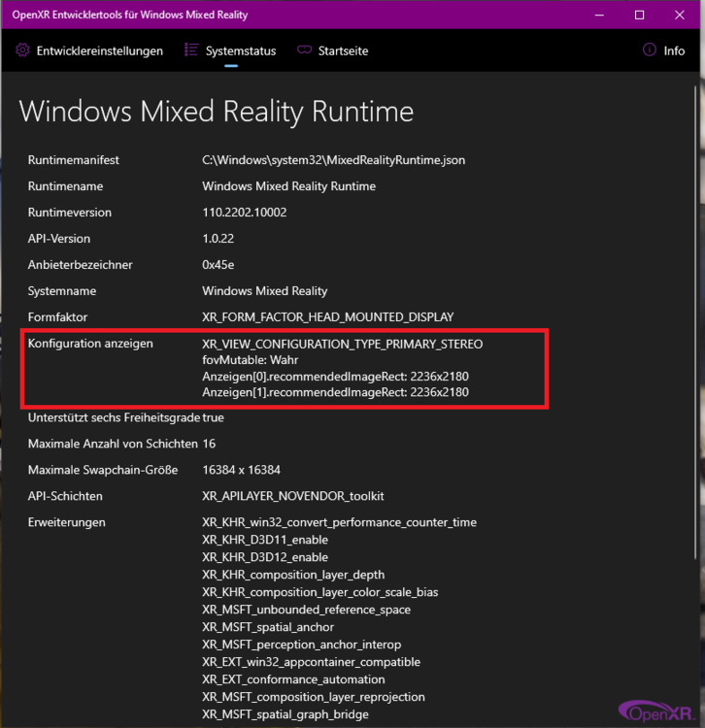Close the OpenXR Entwicklertools window
Viewport: 705px width, 728px height.
680,15
